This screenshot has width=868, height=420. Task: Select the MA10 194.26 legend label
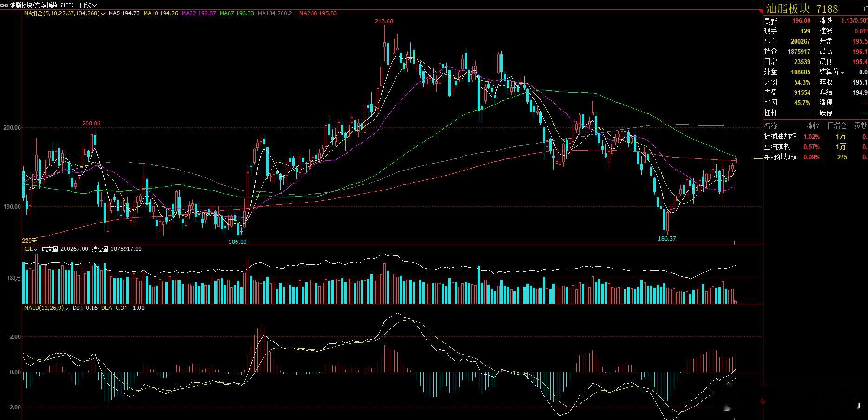click(x=161, y=13)
